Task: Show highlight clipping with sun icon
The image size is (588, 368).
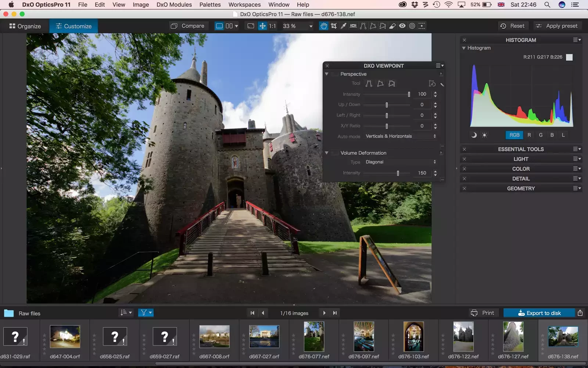Action: 484,135
